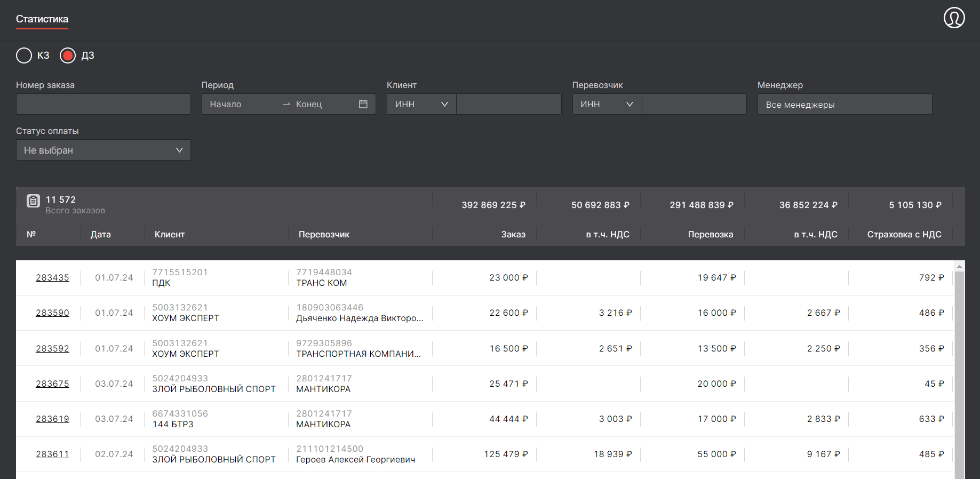Click client 144 БТРЗ cell
The image size is (980, 479).
pyautogui.click(x=173, y=424)
